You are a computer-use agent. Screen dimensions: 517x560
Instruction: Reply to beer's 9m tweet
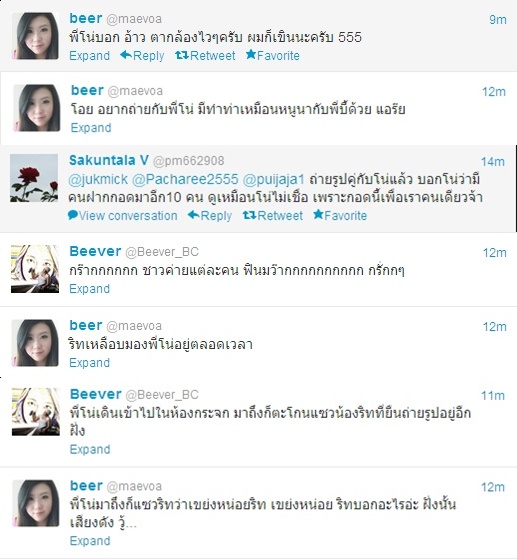(x=142, y=55)
